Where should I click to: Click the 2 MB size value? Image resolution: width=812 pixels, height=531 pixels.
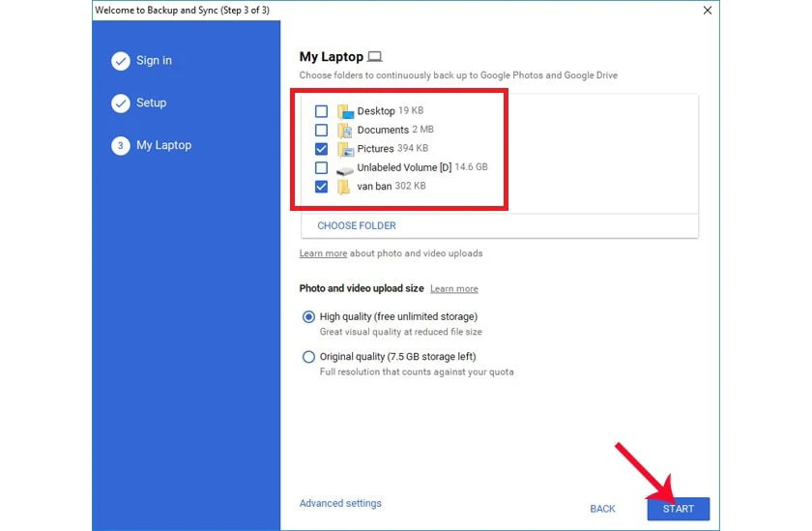(x=422, y=130)
